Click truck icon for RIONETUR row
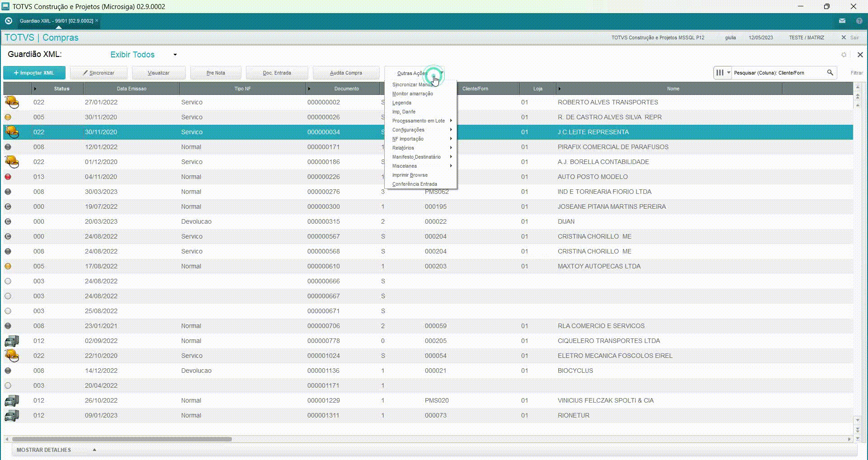Screen dimensions: 868x460 12,415
